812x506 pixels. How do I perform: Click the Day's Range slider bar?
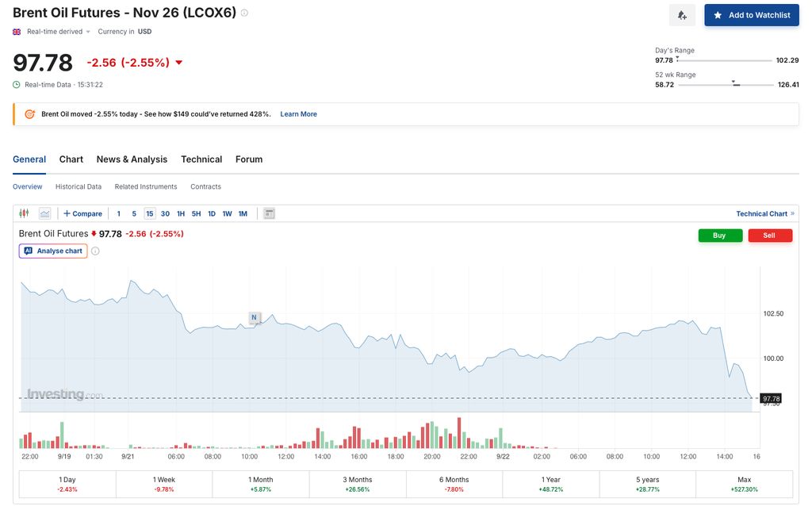point(725,60)
